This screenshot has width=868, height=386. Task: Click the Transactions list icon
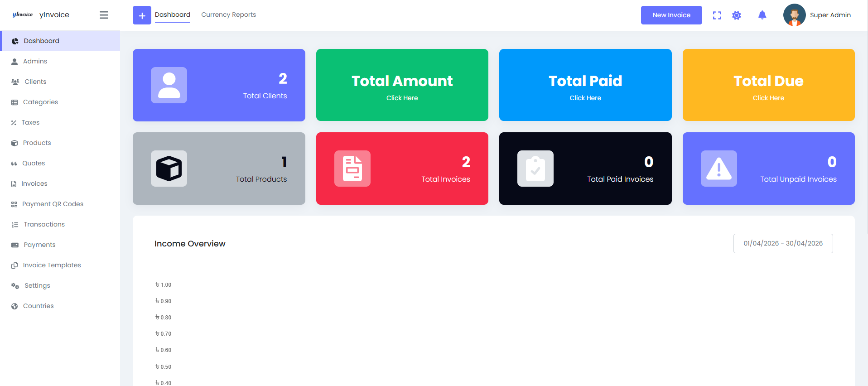[x=15, y=224]
